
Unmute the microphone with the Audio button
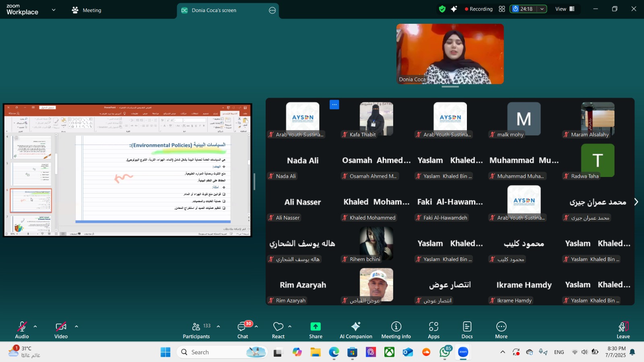click(22, 330)
